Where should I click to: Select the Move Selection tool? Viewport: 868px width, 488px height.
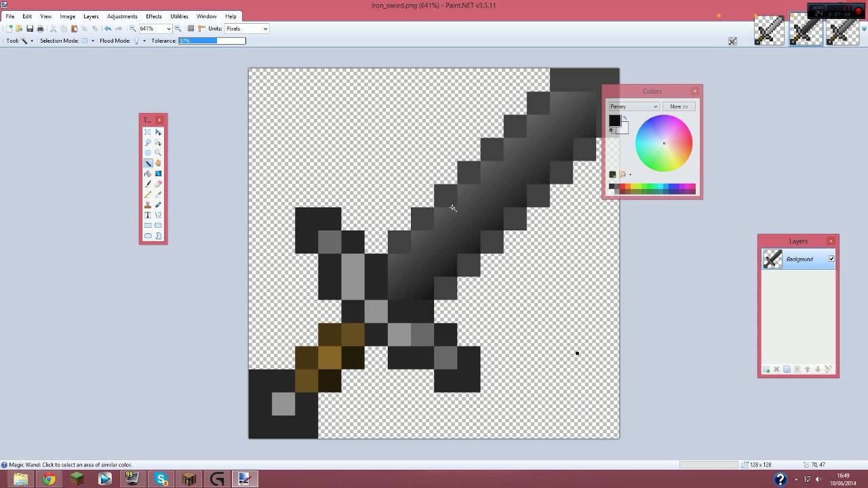158,142
